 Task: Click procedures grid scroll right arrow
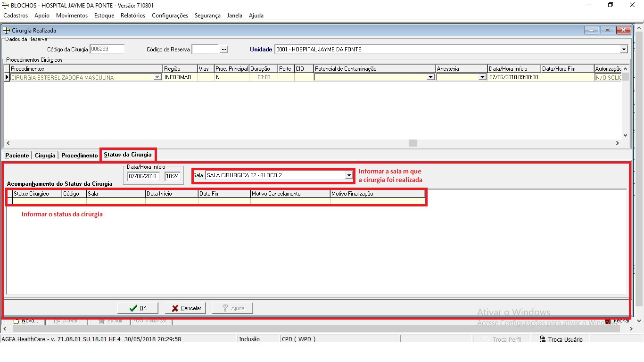[618, 143]
